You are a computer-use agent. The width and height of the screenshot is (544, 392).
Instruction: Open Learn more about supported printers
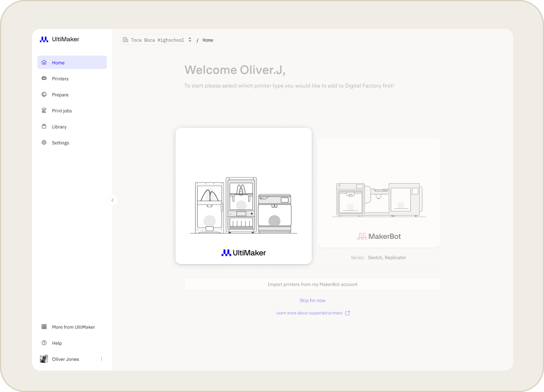click(x=313, y=313)
